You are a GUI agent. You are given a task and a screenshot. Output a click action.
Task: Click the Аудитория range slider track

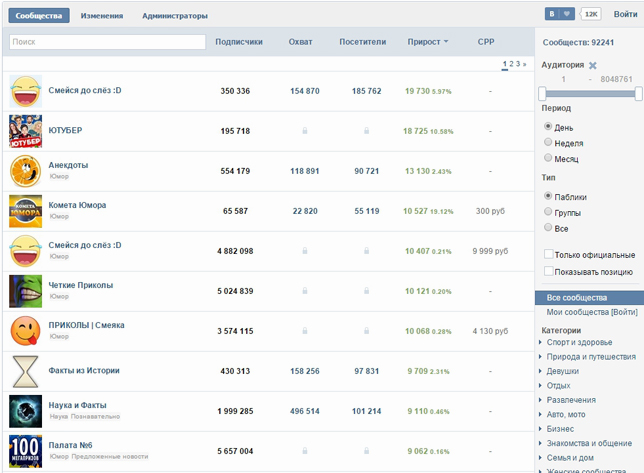coord(590,94)
